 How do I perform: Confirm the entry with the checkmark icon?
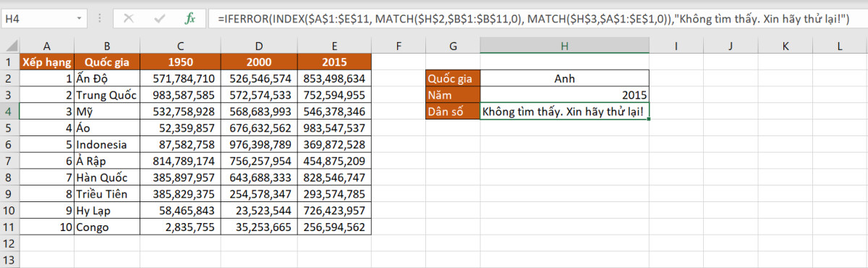point(159,18)
